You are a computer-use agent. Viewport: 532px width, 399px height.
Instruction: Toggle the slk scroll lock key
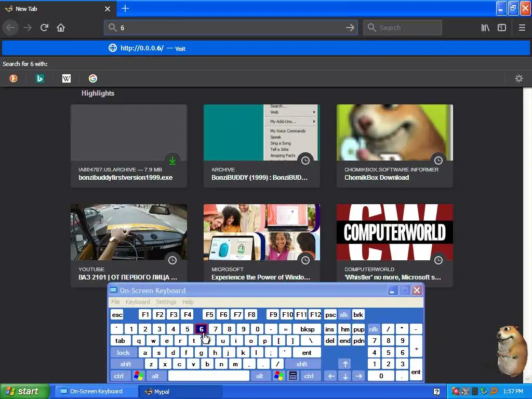344,315
